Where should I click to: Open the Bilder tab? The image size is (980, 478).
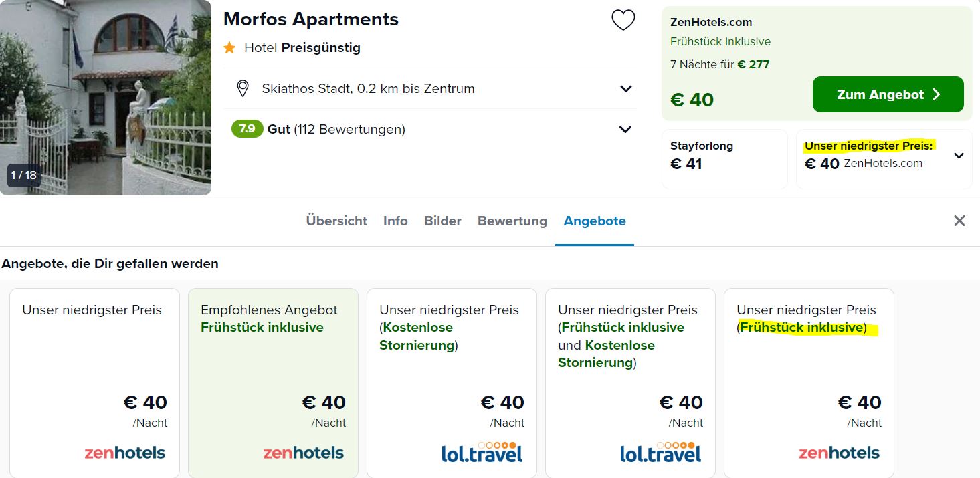click(443, 221)
